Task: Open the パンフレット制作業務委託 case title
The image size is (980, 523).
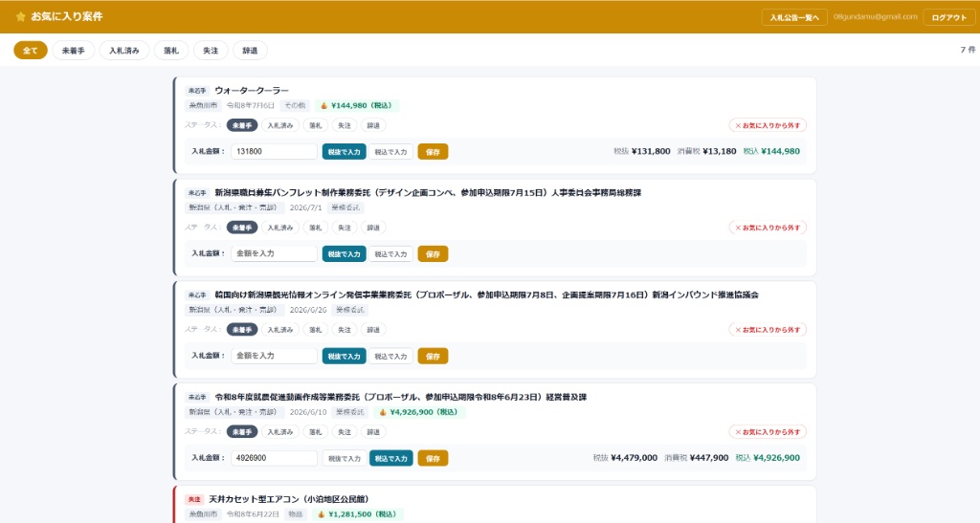Action: (x=428, y=193)
